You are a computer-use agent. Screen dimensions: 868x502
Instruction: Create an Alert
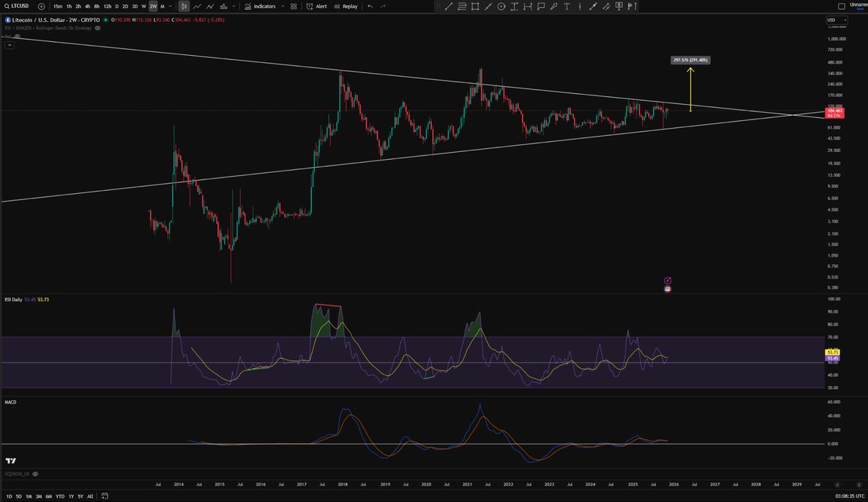316,7
